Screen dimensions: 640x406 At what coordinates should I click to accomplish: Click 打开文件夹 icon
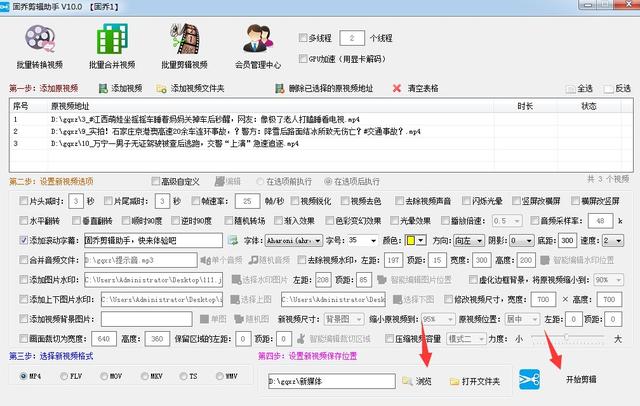click(x=454, y=382)
